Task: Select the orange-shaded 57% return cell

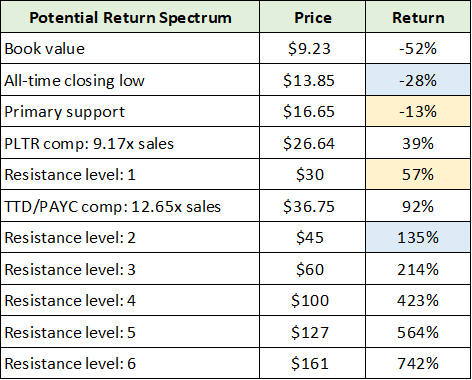Action: pos(418,174)
